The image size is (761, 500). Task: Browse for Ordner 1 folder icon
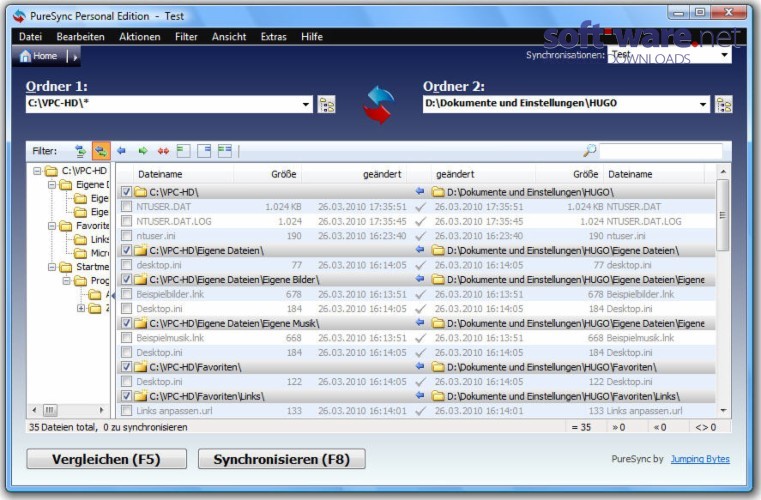[326, 104]
